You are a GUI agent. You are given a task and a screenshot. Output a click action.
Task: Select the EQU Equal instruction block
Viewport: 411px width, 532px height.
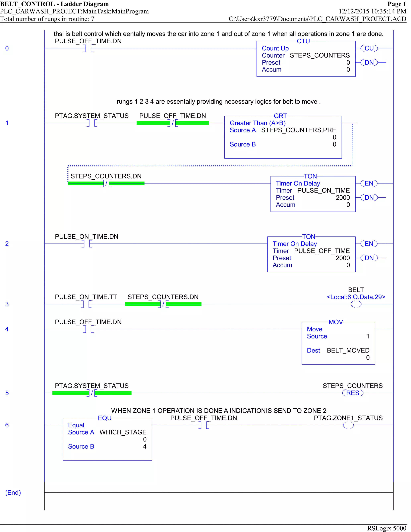tap(107, 439)
